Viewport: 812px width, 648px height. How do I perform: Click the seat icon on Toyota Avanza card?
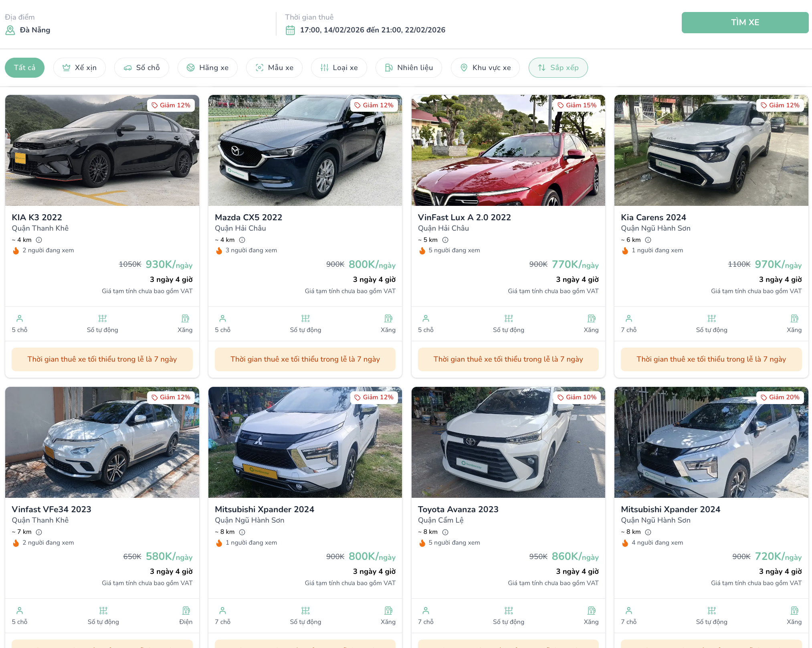pos(426,610)
